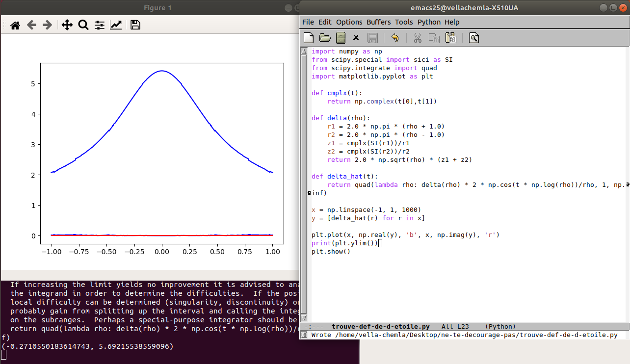Click the Paste clipboard icon in Emacs
Image resolution: width=630 pixels, height=364 pixels.
[x=450, y=38]
